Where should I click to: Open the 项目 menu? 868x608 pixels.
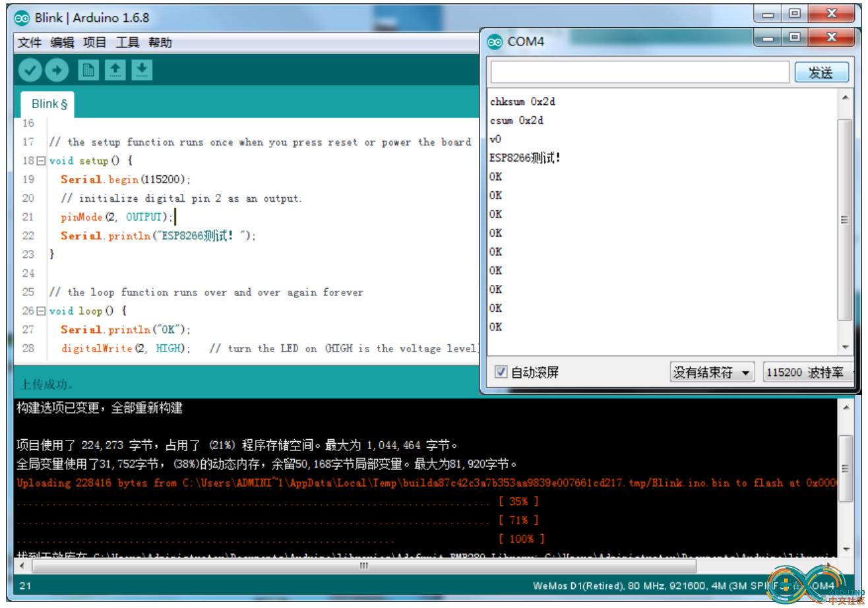pyautogui.click(x=95, y=43)
